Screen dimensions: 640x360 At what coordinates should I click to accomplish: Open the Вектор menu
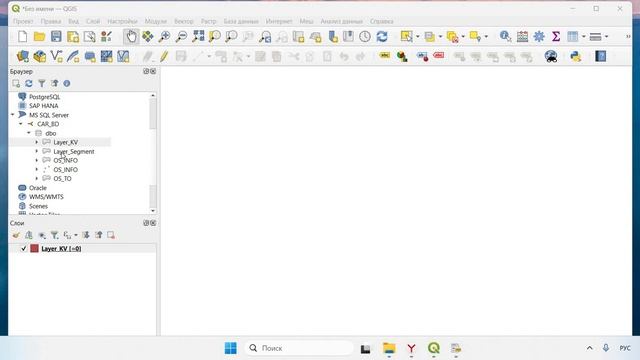coord(184,21)
